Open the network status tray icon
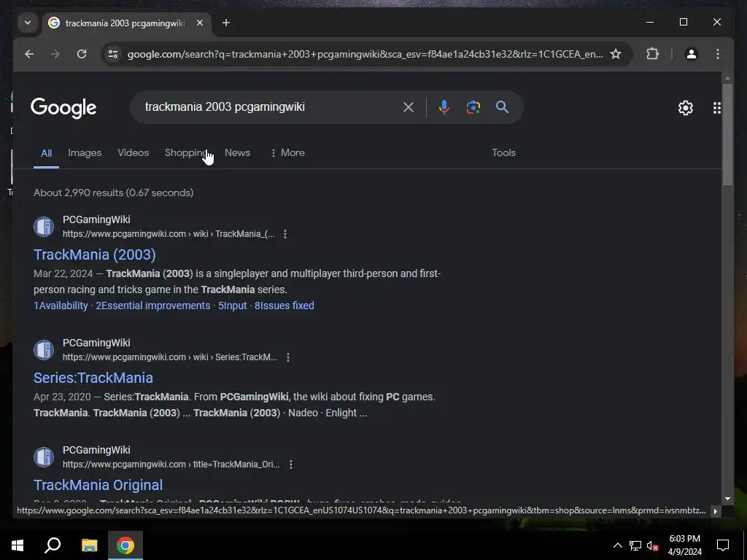 [x=635, y=545]
